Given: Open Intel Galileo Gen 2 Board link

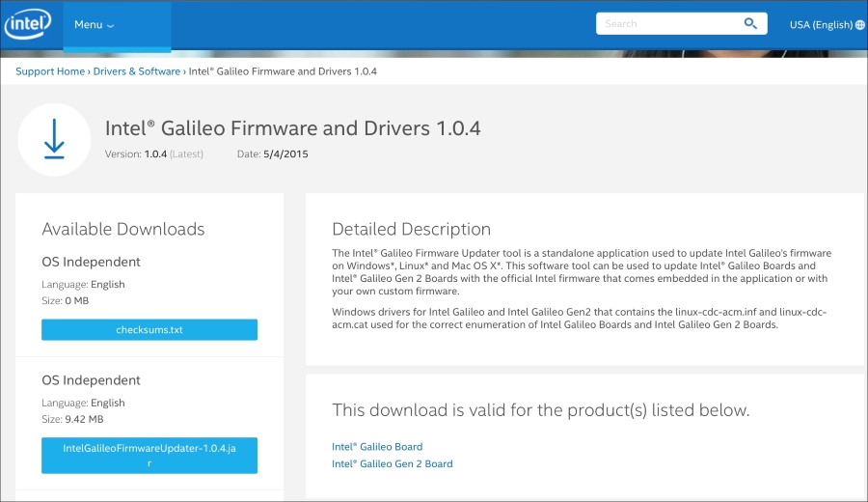Looking at the screenshot, I should 392,463.
